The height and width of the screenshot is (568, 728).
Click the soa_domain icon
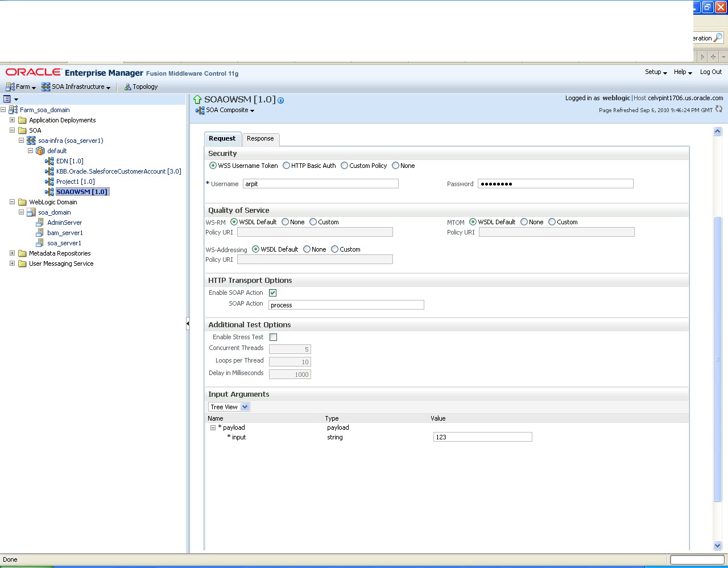click(x=31, y=212)
